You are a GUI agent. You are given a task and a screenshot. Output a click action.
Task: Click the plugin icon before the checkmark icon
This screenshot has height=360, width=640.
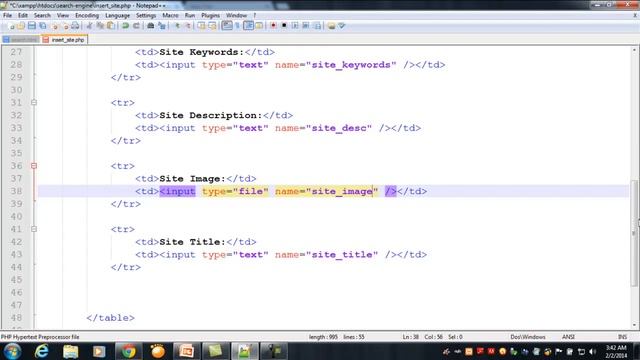(331, 26)
